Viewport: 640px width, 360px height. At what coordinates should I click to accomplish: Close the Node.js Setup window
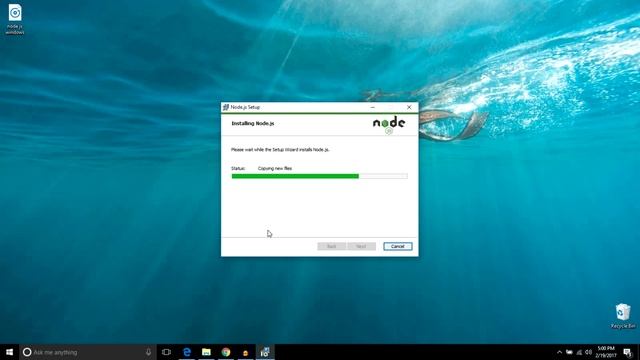(x=409, y=107)
